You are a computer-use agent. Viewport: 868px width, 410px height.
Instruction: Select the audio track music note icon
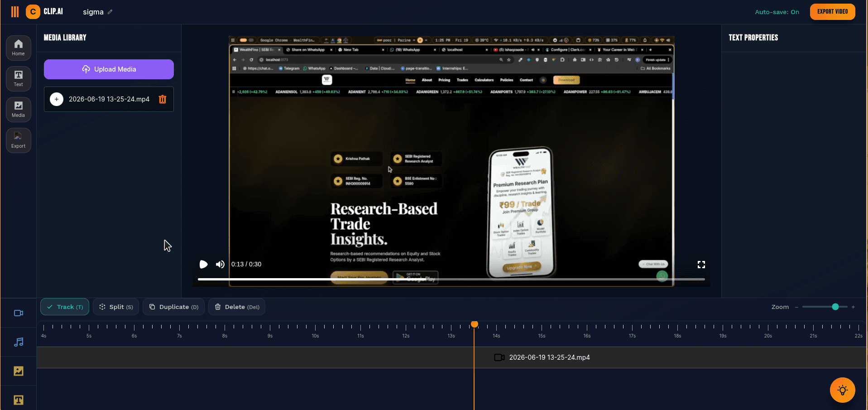pyautogui.click(x=19, y=342)
